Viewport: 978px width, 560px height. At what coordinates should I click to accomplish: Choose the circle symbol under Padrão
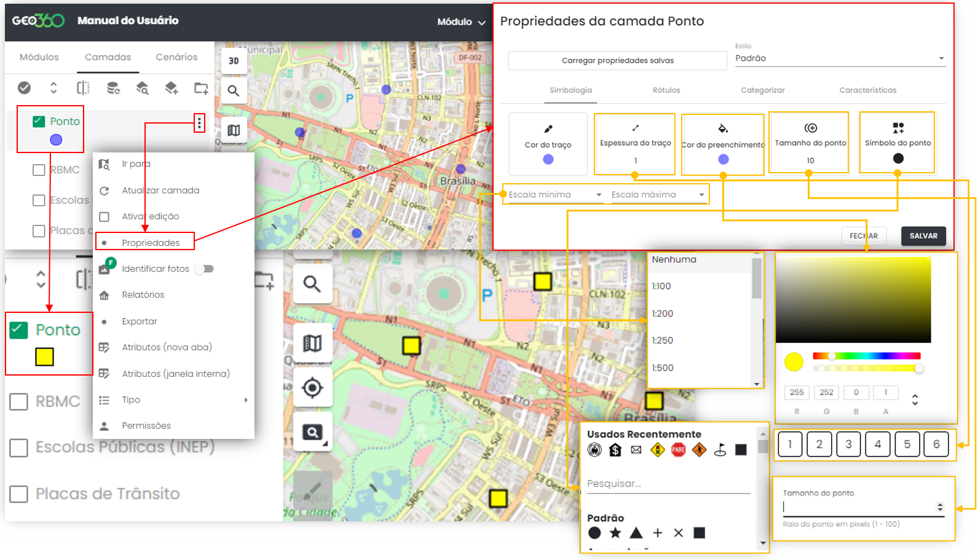(594, 533)
